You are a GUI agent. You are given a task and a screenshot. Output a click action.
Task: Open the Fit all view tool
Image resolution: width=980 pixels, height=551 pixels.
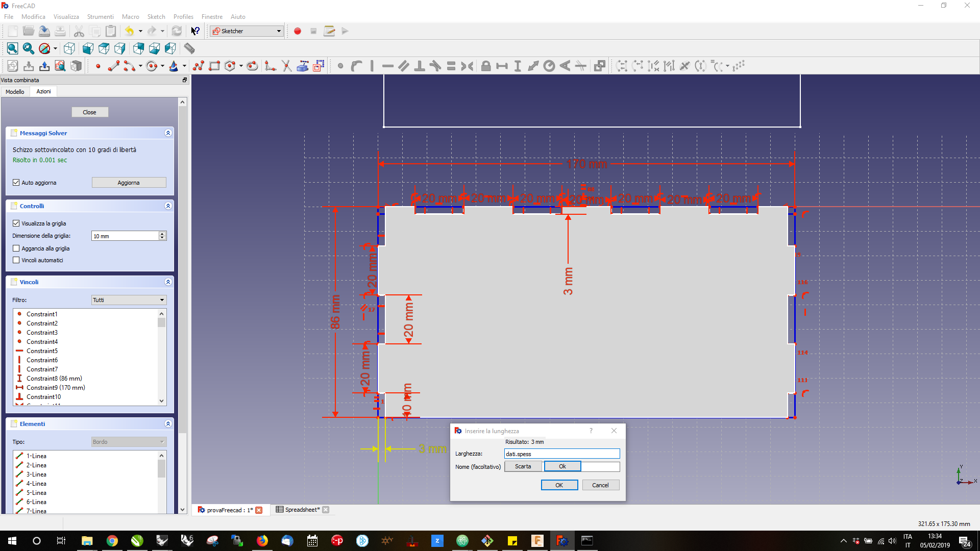tap(12, 48)
